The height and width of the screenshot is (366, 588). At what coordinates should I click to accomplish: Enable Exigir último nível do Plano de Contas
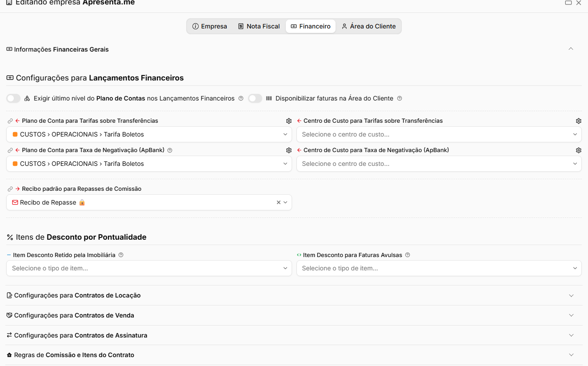[x=13, y=98]
